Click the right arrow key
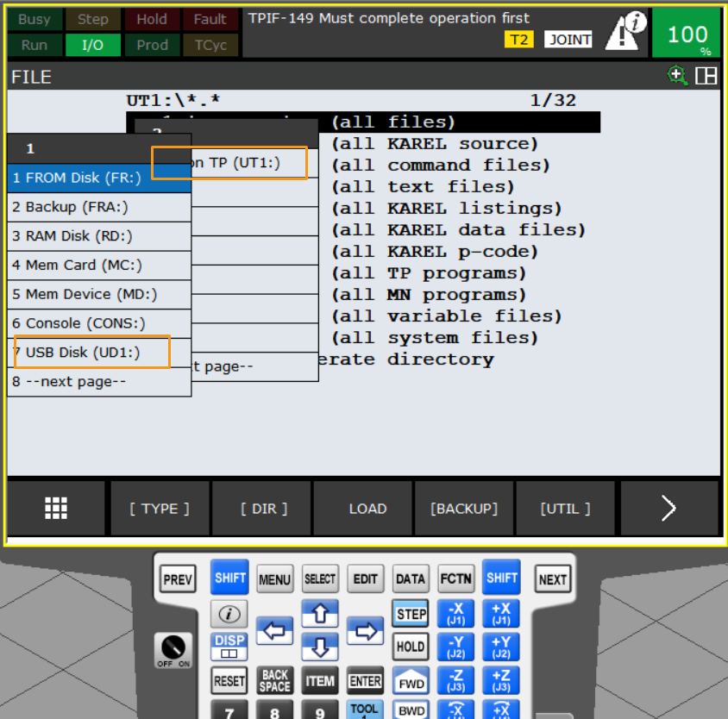This screenshot has width=728, height=719. click(x=366, y=631)
